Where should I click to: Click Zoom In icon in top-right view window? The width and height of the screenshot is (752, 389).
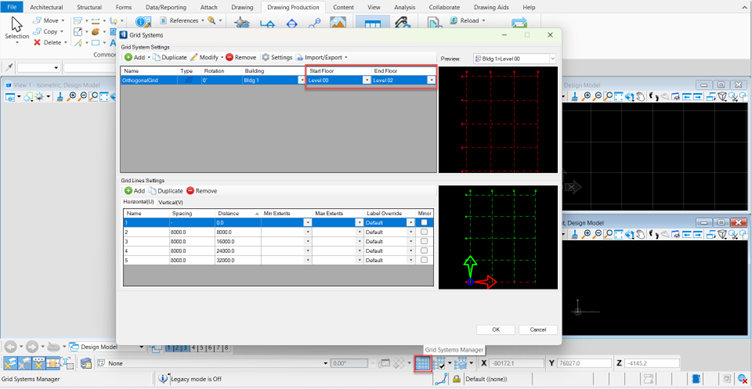point(587,96)
